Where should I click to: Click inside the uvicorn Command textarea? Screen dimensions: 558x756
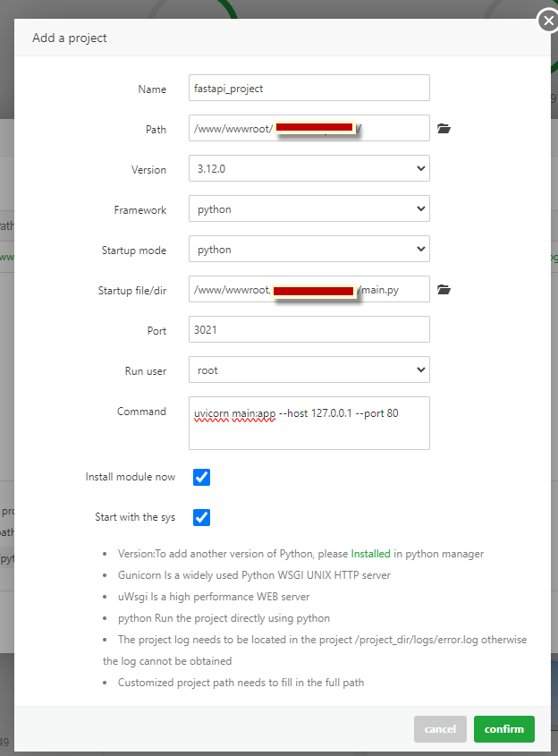[309, 423]
